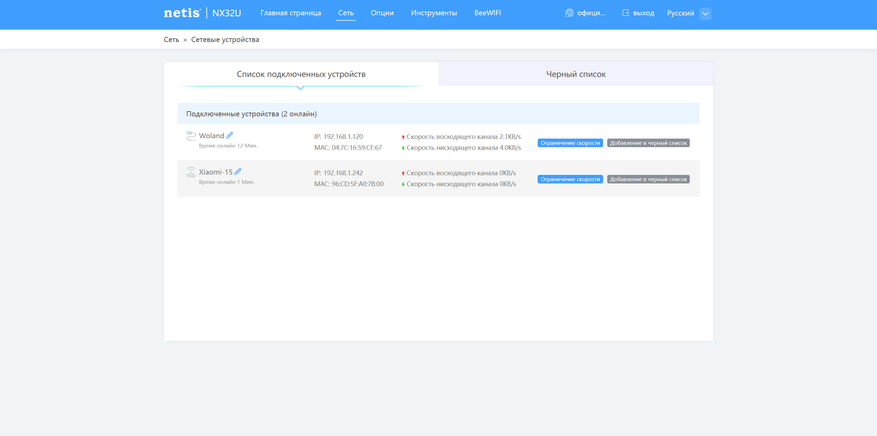Click the Сеть breadcrumb link
Viewport: 877px width, 436px height.
[x=171, y=40]
